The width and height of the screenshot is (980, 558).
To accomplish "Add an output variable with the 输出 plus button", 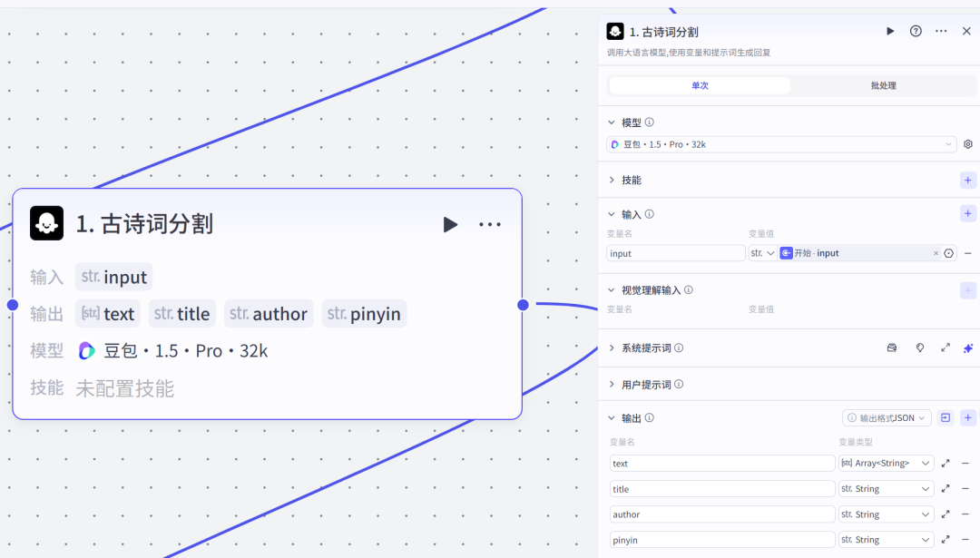I will [x=967, y=417].
